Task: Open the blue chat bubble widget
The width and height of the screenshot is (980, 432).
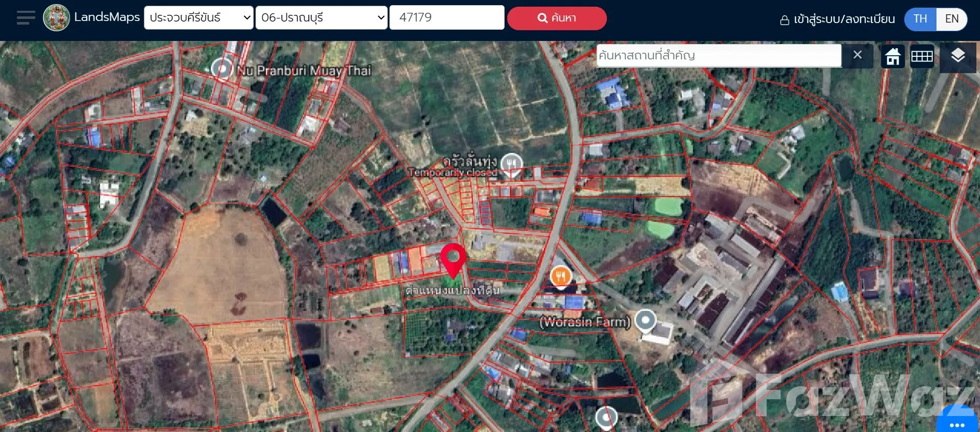Action: (x=956, y=422)
